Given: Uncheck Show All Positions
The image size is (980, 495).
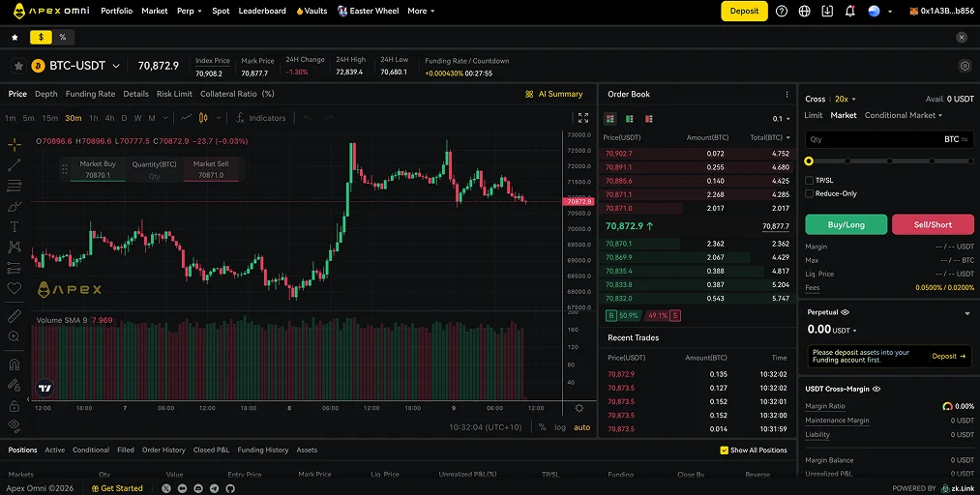Looking at the screenshot, I should coord(725,451).
